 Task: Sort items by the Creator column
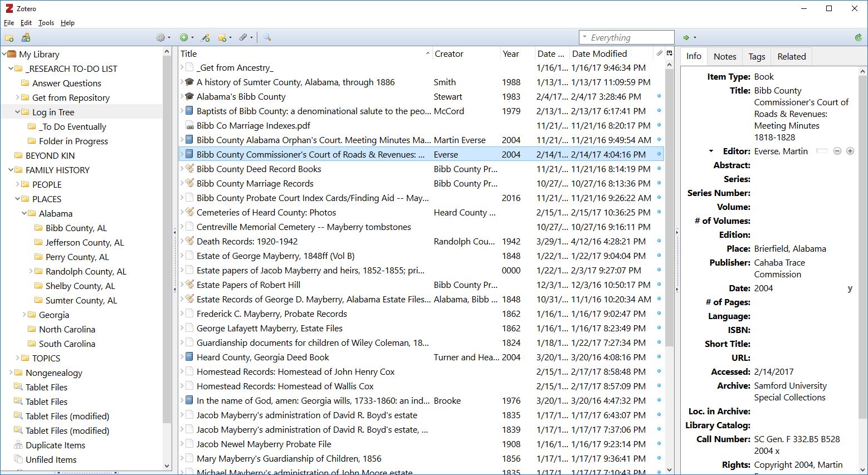coord(466,53)
